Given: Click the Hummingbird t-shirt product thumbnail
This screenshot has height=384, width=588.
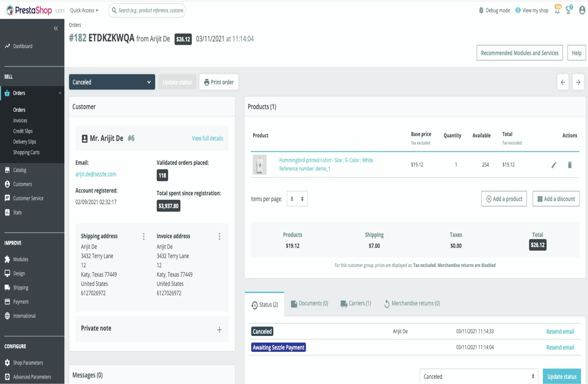Looking at the screenshot, I should click(259, 165).
